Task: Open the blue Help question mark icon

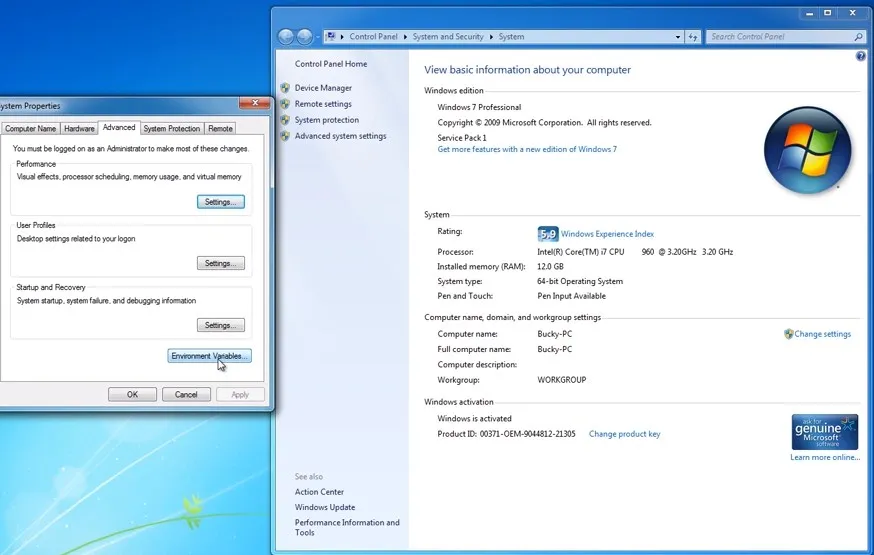Action: [x=861, y=56]
